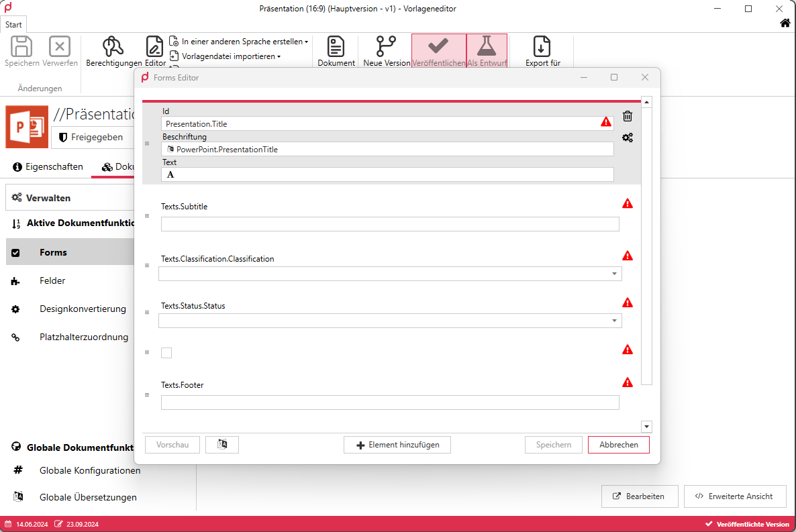Open the Editor ribbon icon
This screenshot has width=796, height=532.
click(155, 46)
